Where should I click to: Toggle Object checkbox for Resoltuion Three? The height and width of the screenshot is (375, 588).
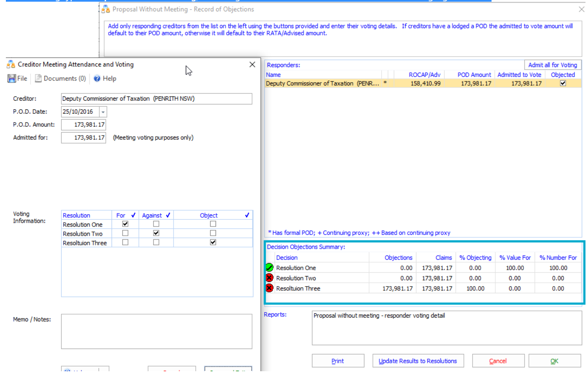click(213, 242)
